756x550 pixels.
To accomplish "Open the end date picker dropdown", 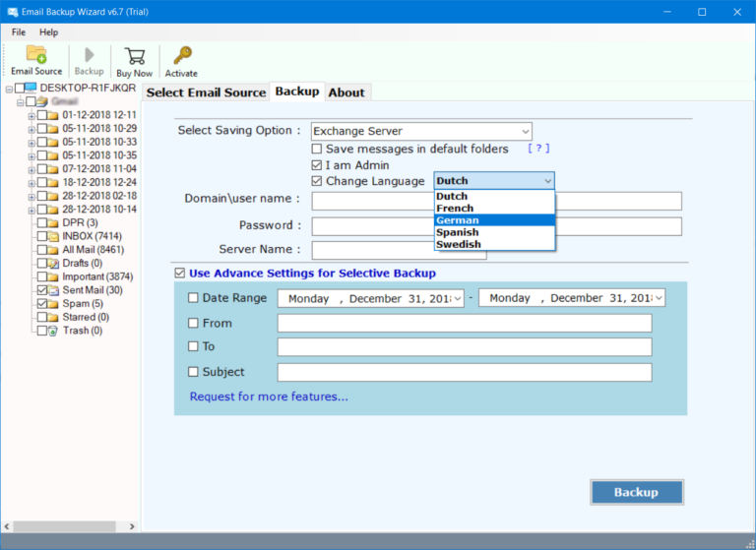I will point(659,298).
